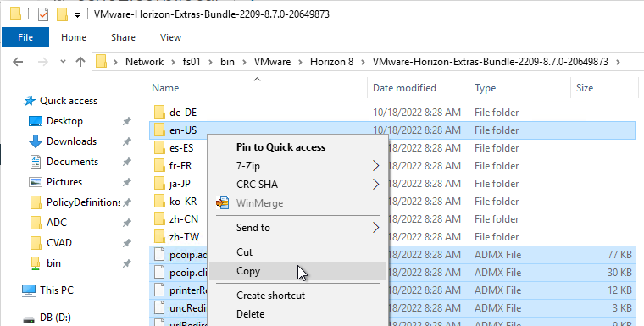This screenshot has width=644, height=326.
Task: Click New folder icon in quick access toolbar
Action: click(62, 14)
